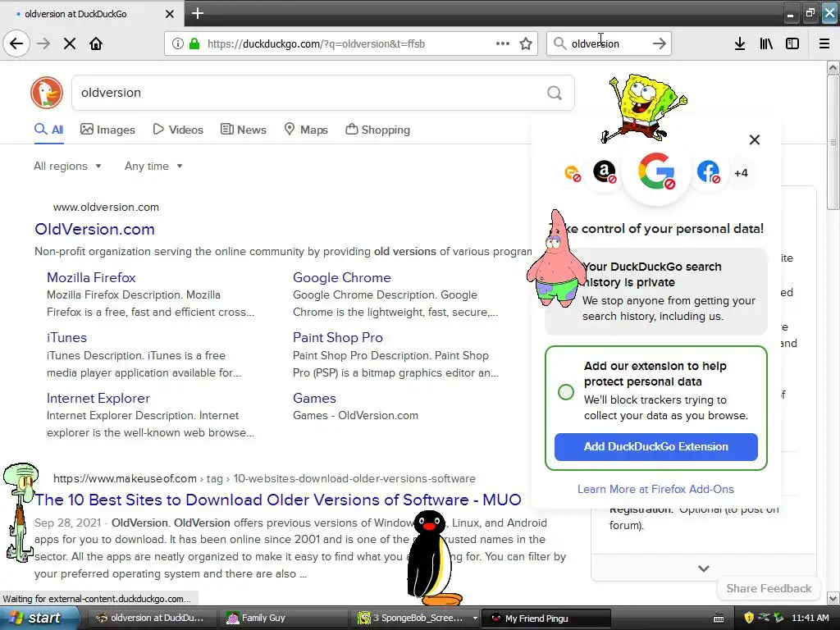Open page actions three-dot menu in address bar

click(x=503, y=43)
